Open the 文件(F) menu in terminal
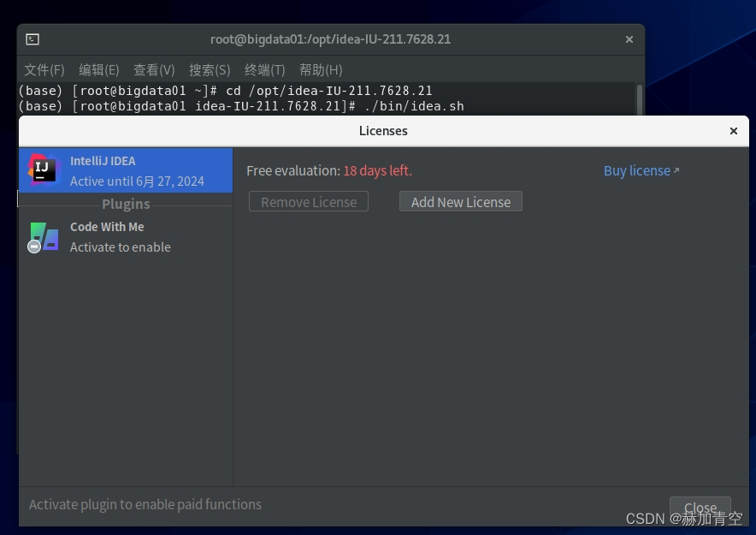 44,70
